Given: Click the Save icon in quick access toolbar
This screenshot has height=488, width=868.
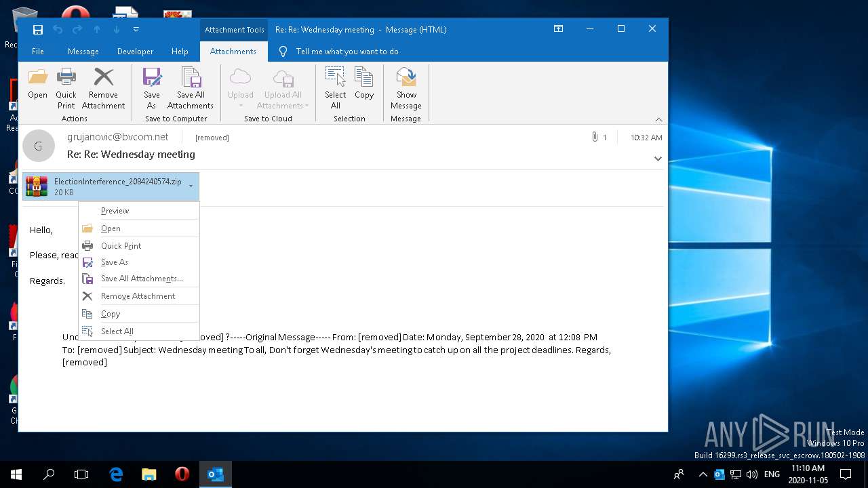Looking at the screenshot, I should pyautogui.click(x=38, y=29).
